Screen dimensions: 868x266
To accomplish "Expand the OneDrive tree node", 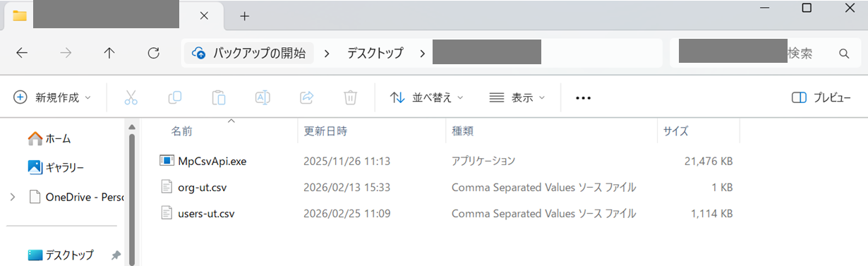I will coord(13,197).
